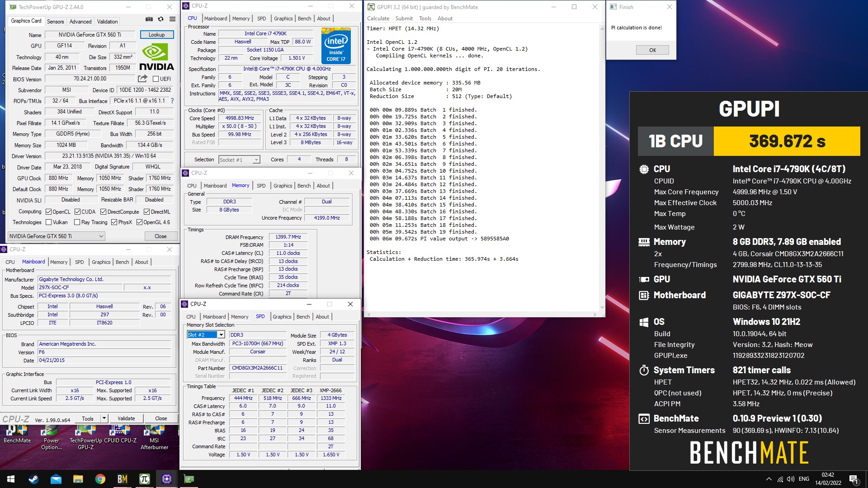Screen dimensions: 868x488
Task: Click GPU-Z refresh icon
Action: 160,19
